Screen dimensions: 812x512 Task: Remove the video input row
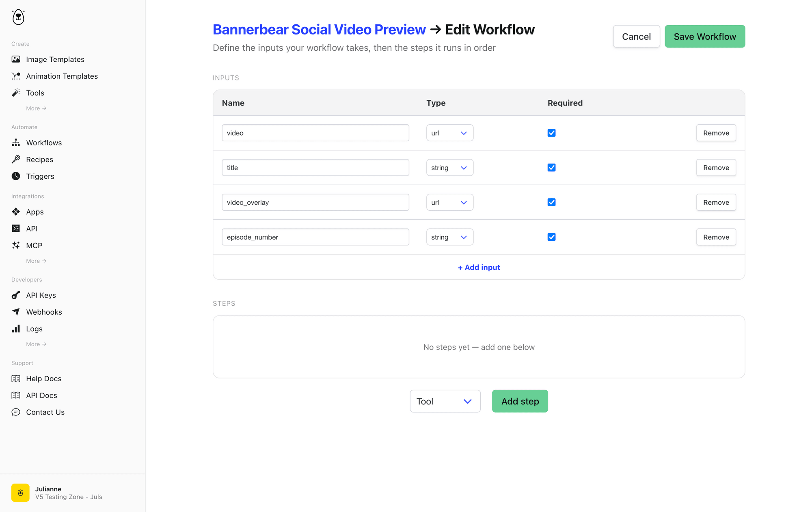coord(716,133)
